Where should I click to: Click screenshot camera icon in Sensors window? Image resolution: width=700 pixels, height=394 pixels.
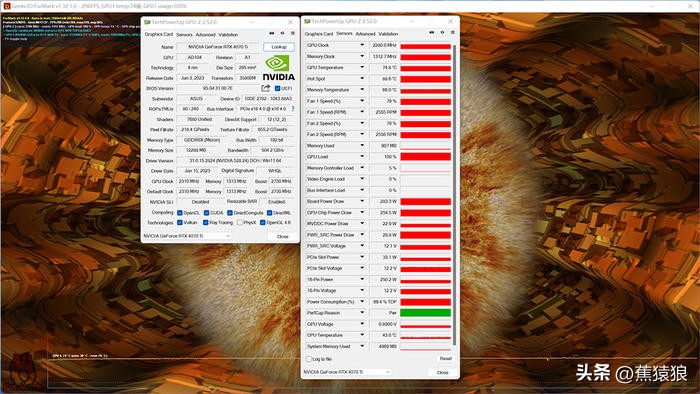[432, 33]
